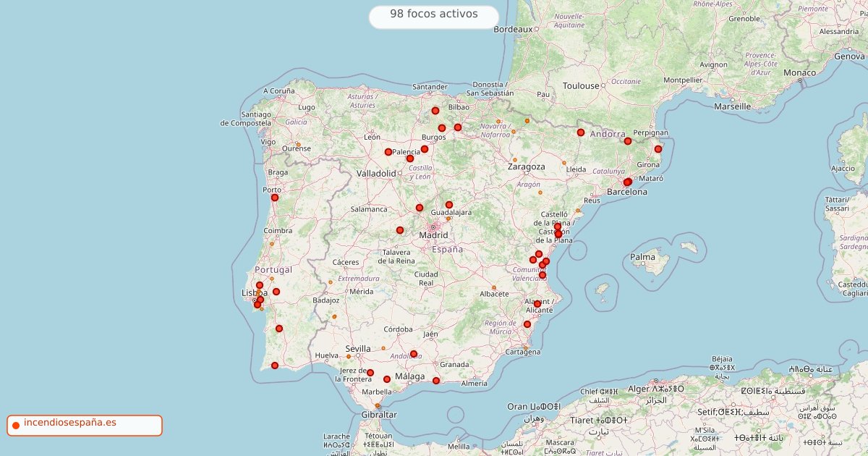This screenshot has height=456, width=868.
Task: Click the fire marker on the Alacant label
Action: coord(537,304)
